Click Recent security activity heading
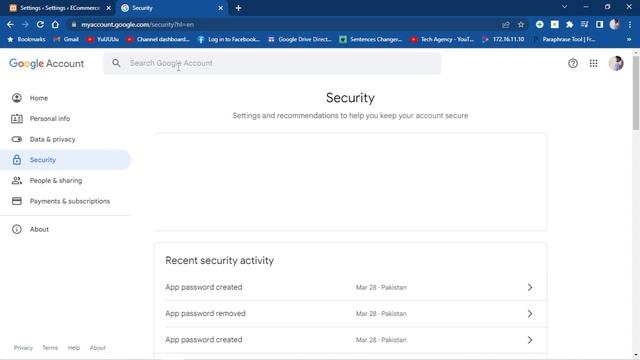 pyautogui.click(x=220, y=260)
